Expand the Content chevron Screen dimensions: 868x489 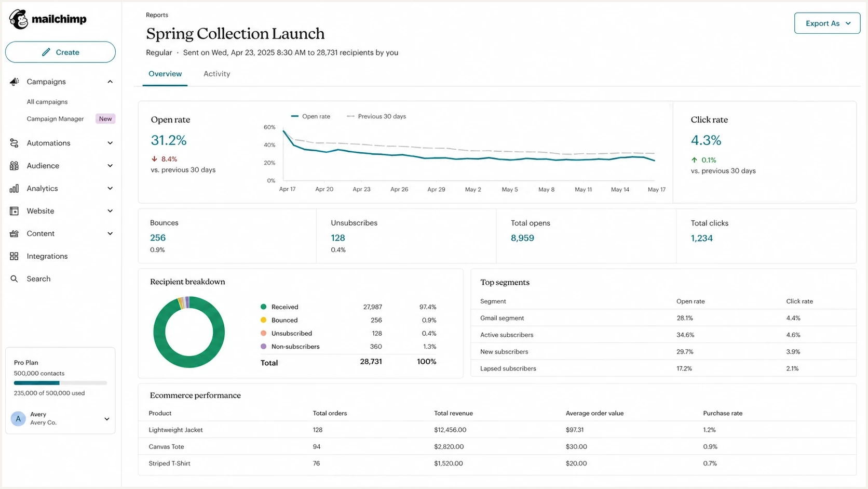tap(110, 234)
